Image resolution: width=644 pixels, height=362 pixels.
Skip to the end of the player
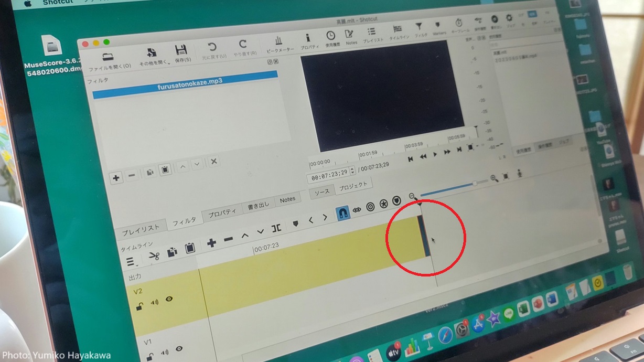pyautogui.click(x=459, y=150)
